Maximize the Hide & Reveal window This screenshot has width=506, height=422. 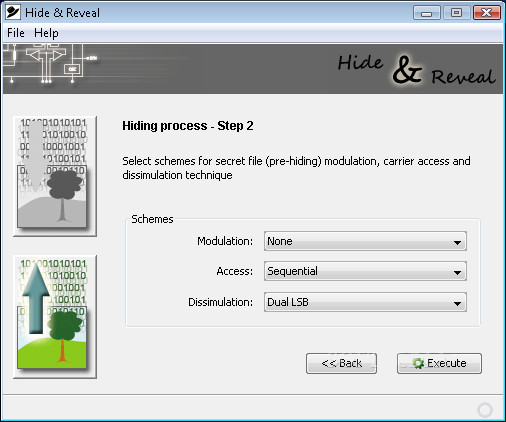point(456,13)
